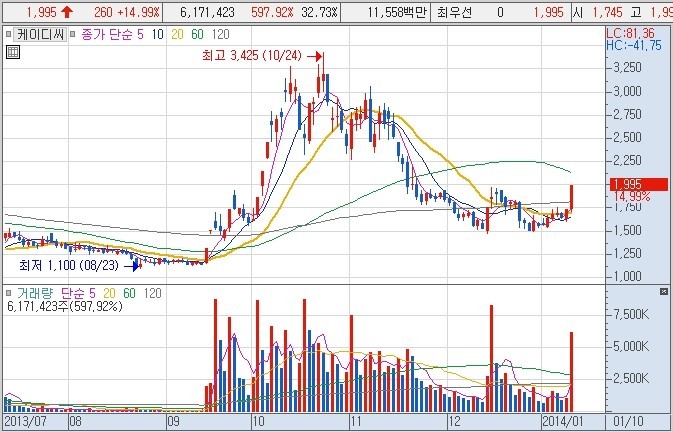Click the 7,500K volume axis label

coord(631,315)
